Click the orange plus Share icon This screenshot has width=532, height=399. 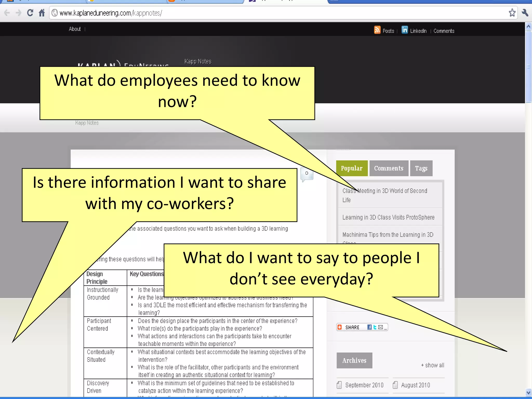pos(340,327)
